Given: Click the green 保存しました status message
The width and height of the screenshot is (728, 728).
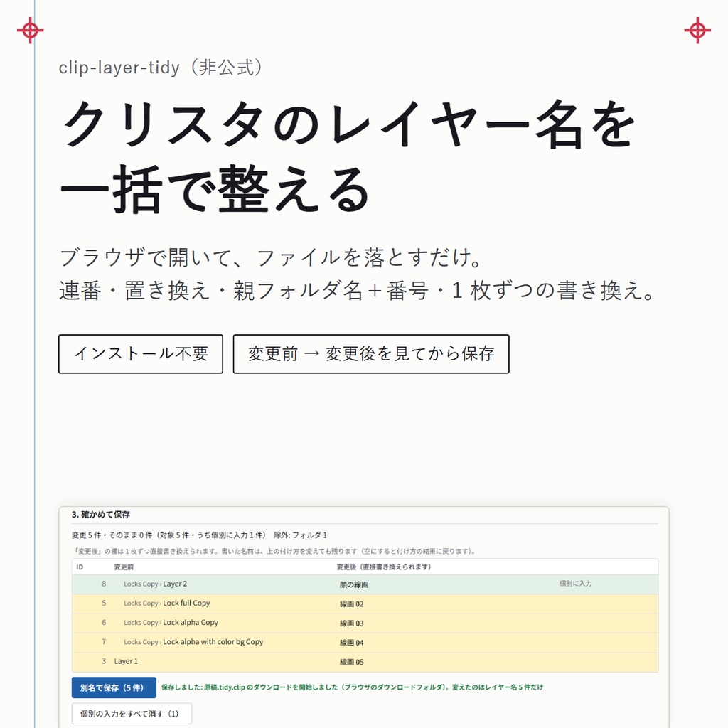Looking at the screenshot, I should click(x=353, y=687).
